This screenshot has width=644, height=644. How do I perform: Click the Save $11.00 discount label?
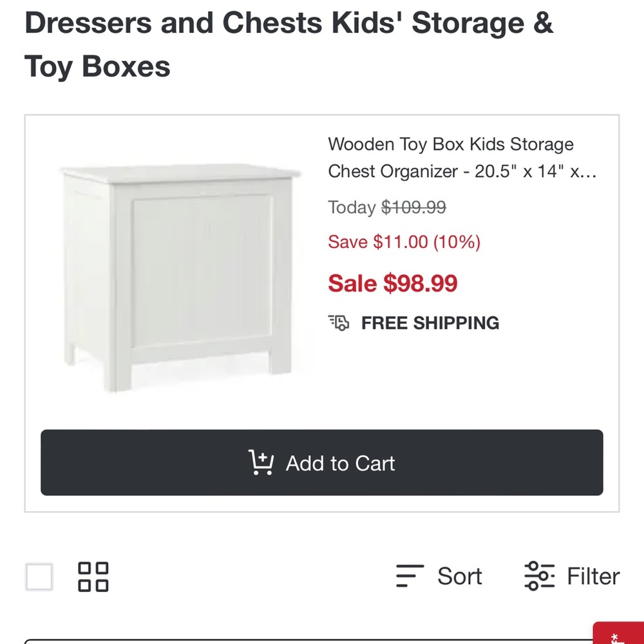click(x=404, y=241)
